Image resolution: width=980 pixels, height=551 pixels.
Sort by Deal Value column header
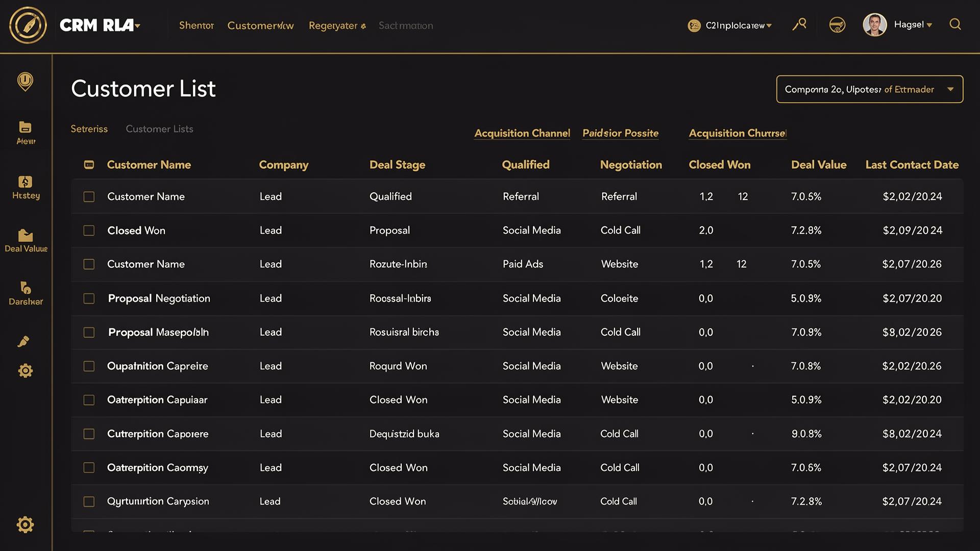pos(819,165)
